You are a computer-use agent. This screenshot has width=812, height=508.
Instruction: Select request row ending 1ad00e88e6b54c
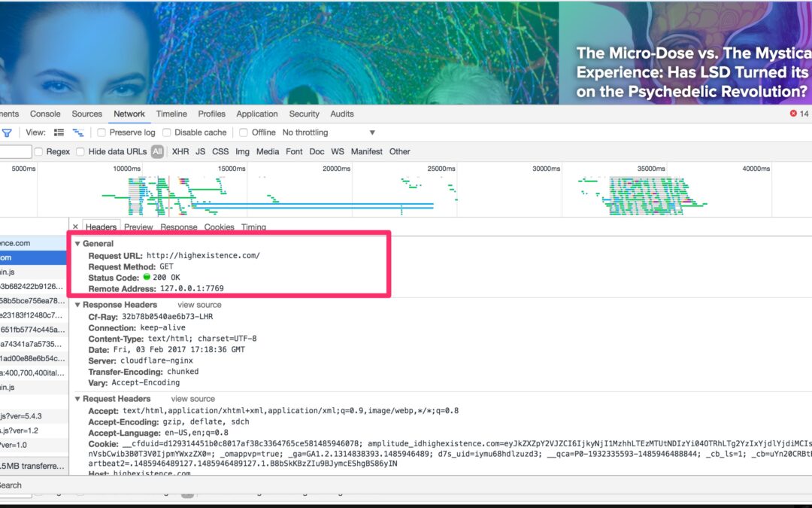click(34, 359)
